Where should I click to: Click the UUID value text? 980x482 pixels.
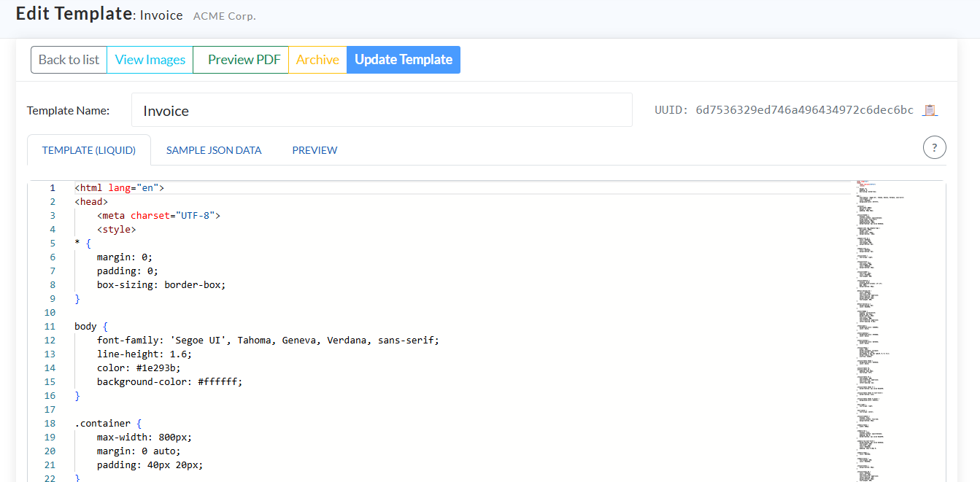click(804, 110)
